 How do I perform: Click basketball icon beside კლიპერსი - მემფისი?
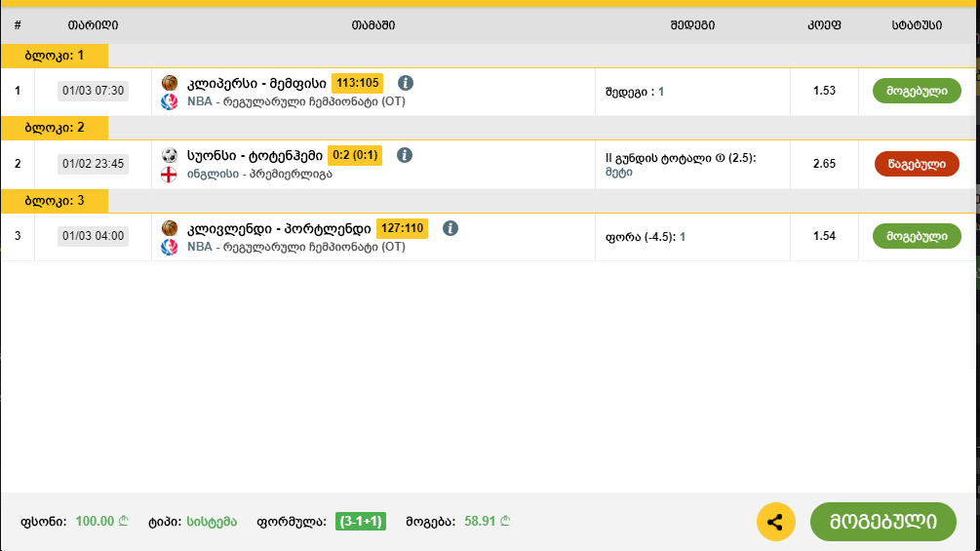[x=170, y=83]
